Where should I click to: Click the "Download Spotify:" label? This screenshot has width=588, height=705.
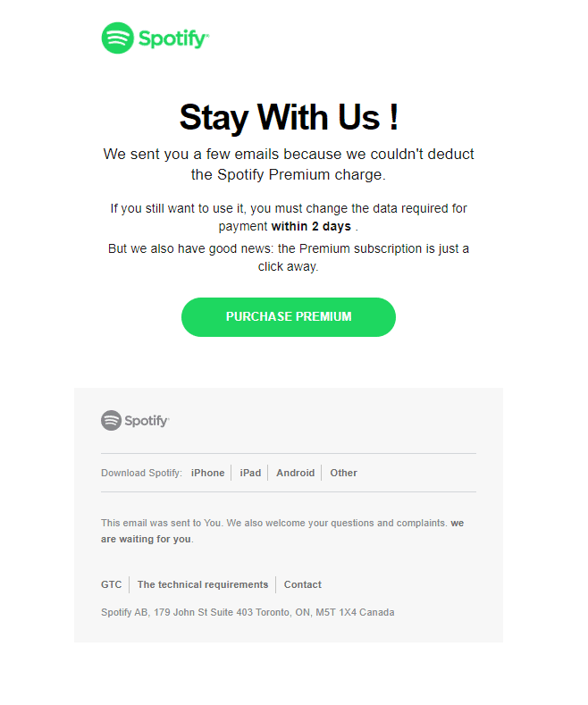(141, 473)
